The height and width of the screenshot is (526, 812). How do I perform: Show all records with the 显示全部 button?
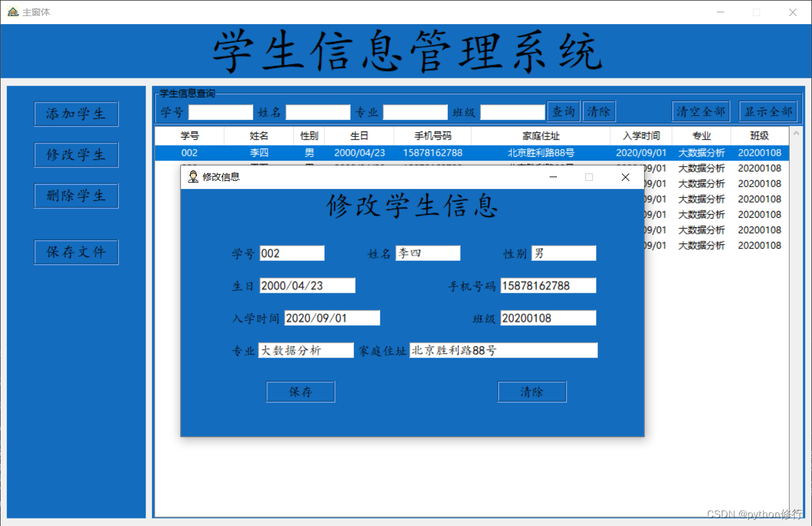(x=768, y=111)
